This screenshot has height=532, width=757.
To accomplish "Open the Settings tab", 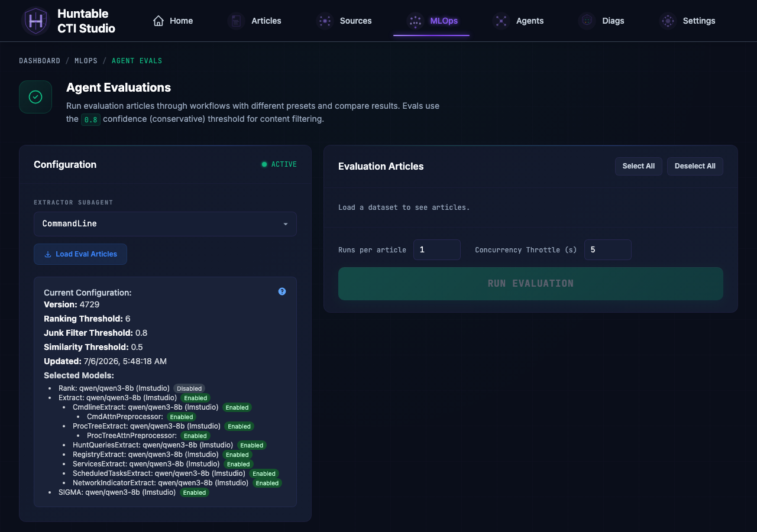I will (687, 21).
